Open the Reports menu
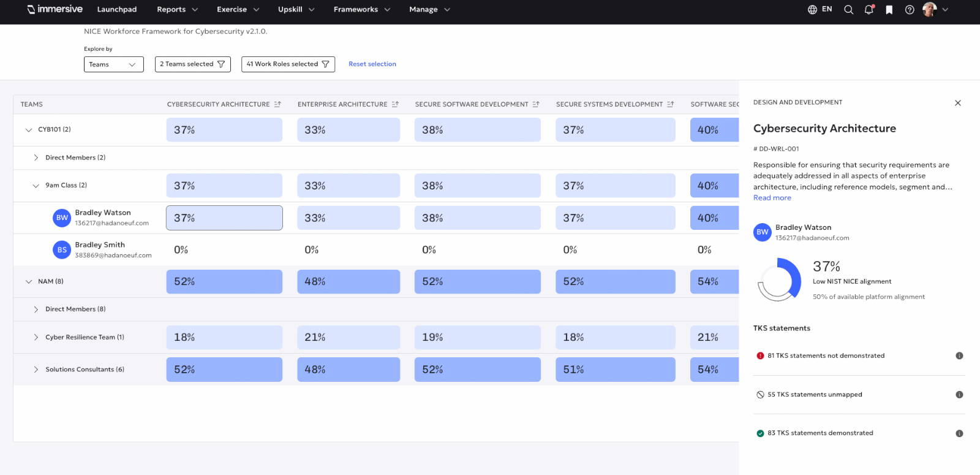The image size is (980, 475). [x=178, y=9]
